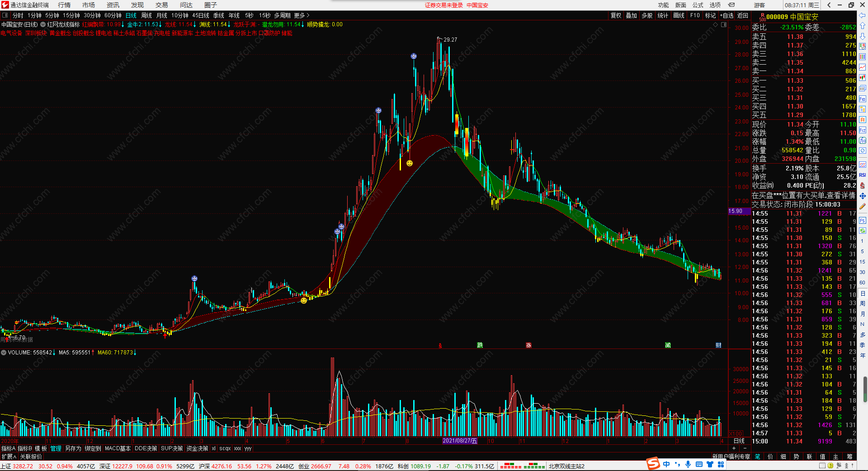Click the blue back arrow sidebar icon

863,15
